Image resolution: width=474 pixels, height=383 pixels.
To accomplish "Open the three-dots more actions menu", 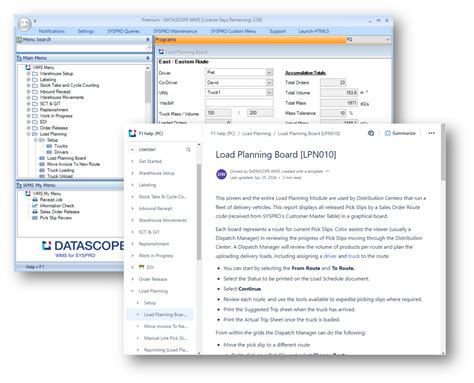I will point(432,133).
